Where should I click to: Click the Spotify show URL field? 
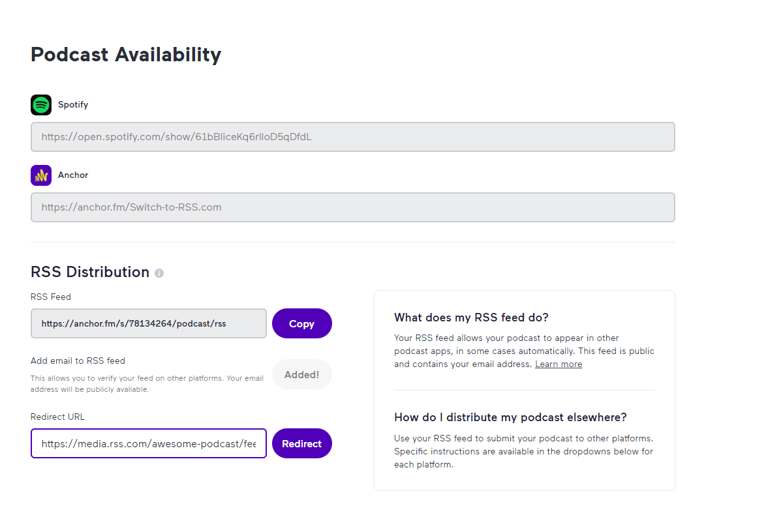(352, 137)
